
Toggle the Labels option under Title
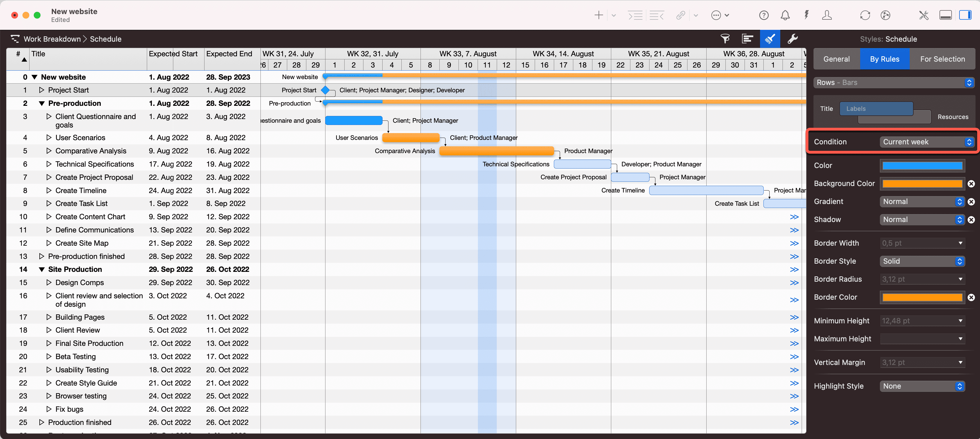pyautogui.click(x=876, y=109)
